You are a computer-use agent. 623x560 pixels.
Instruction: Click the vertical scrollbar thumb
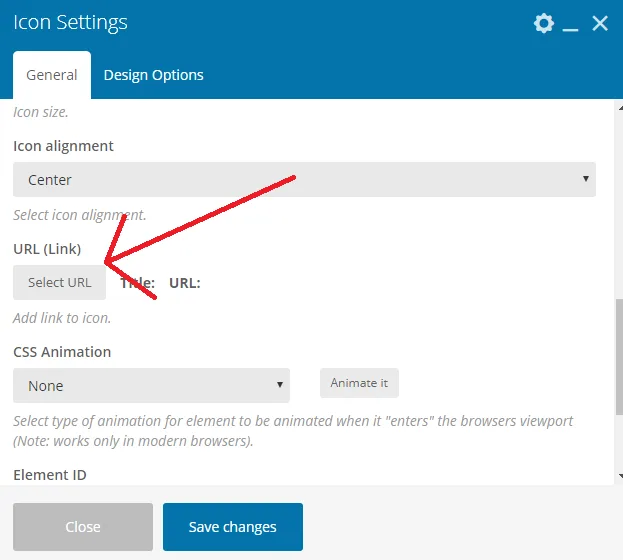pos(619,357)
